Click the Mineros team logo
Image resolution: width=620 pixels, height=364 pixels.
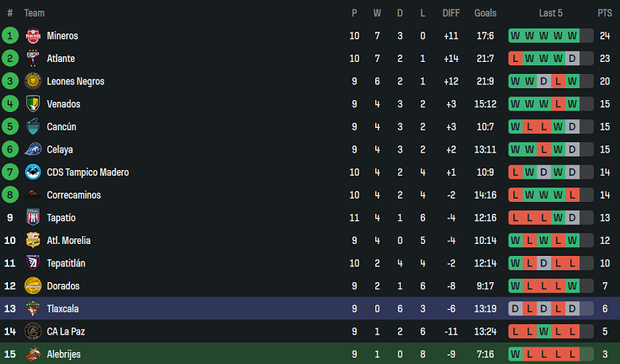[33, 36]
